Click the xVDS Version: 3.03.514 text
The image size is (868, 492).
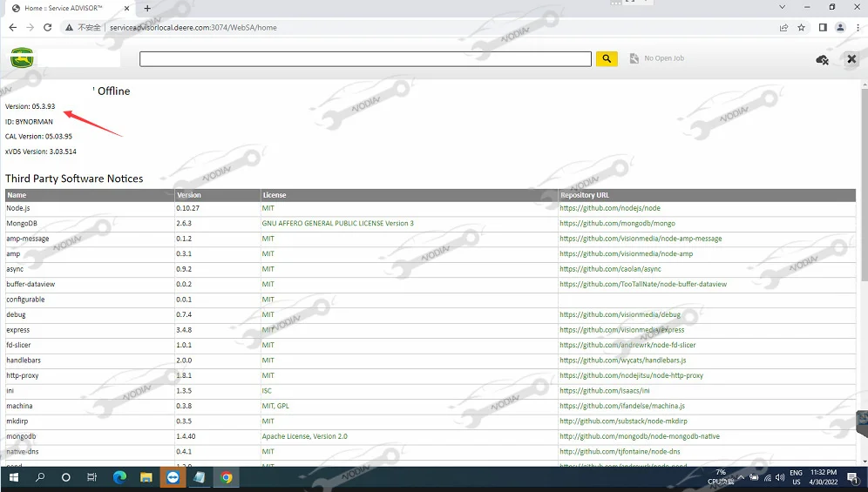(x=40, y=152)
